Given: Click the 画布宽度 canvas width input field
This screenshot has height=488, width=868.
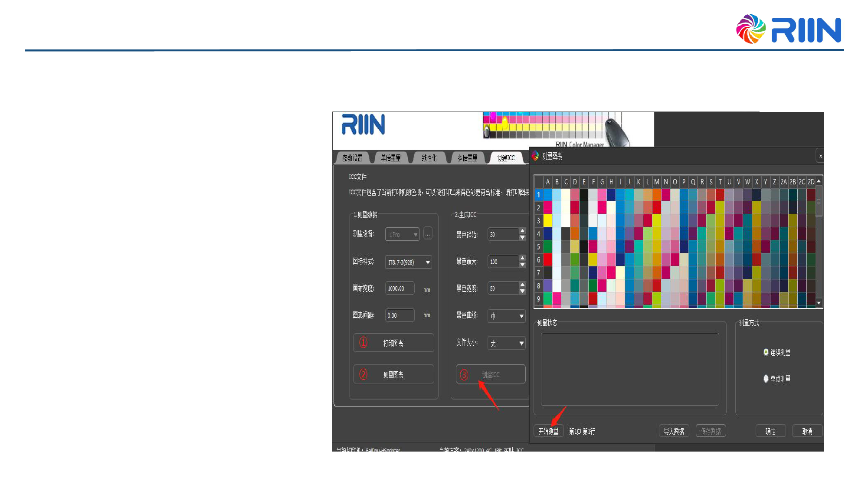Looking at the screenshot, I should [399, 288].
